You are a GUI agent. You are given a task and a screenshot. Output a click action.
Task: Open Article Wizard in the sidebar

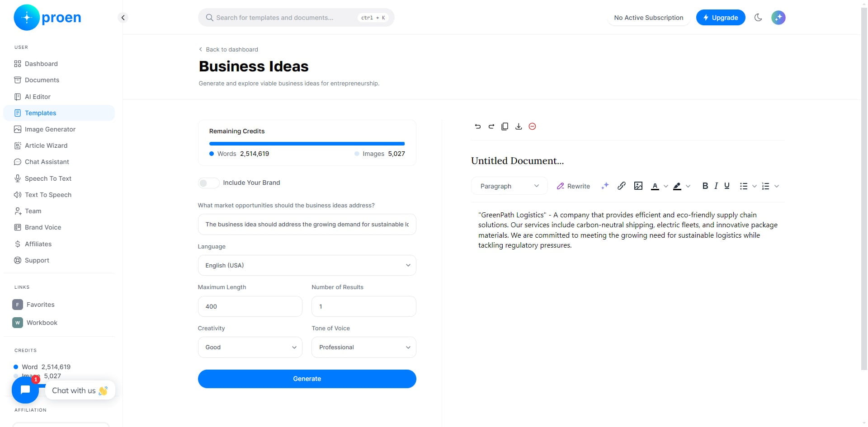pyautogui.click(x=59, y=145)
